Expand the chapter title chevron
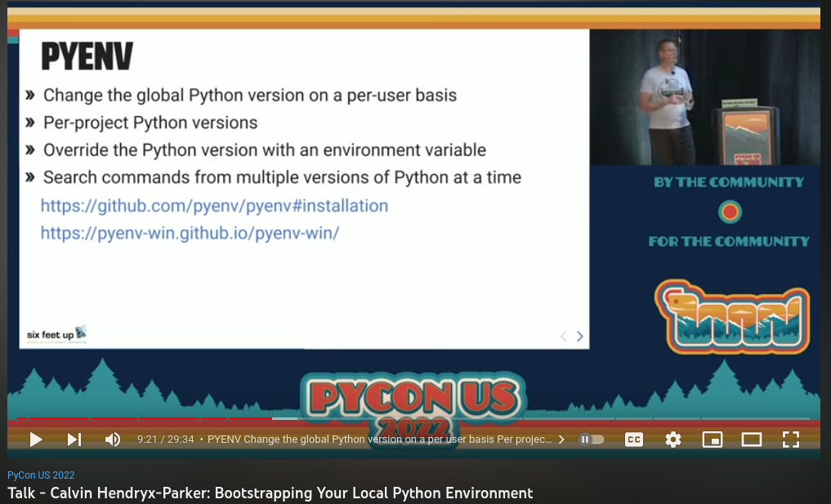This screenshot has width=831, height=504. tap(561, 439)
